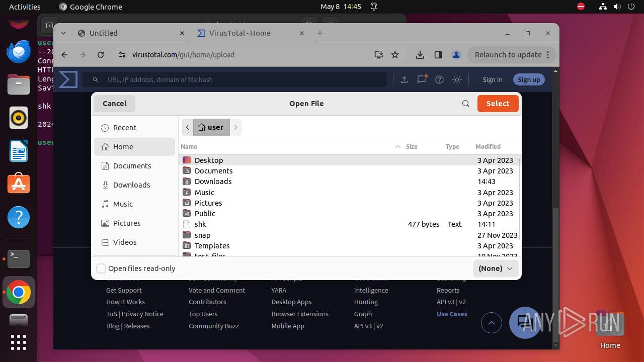Open Chrome downloads icon
The image size is (644, 362).
[420, 55]
